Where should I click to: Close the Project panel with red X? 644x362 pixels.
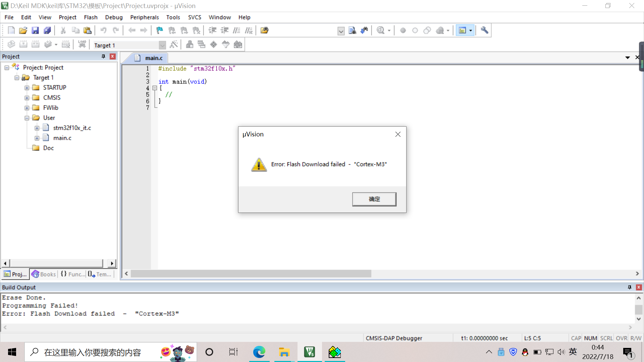(x=113, y=57)
